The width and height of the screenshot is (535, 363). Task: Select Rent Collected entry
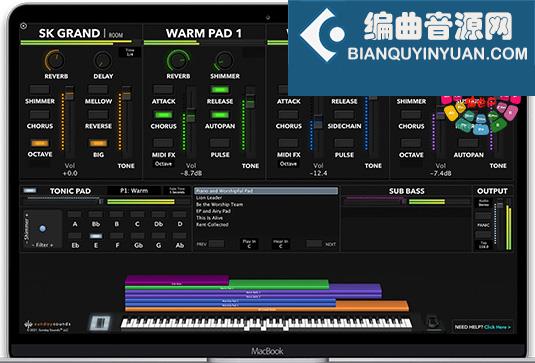(x=212, y=225)
